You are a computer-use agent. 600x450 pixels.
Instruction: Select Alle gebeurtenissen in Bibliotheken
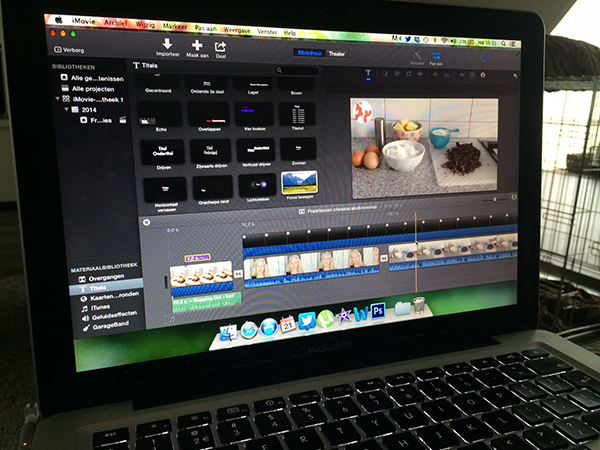click(x=92, y=78)
